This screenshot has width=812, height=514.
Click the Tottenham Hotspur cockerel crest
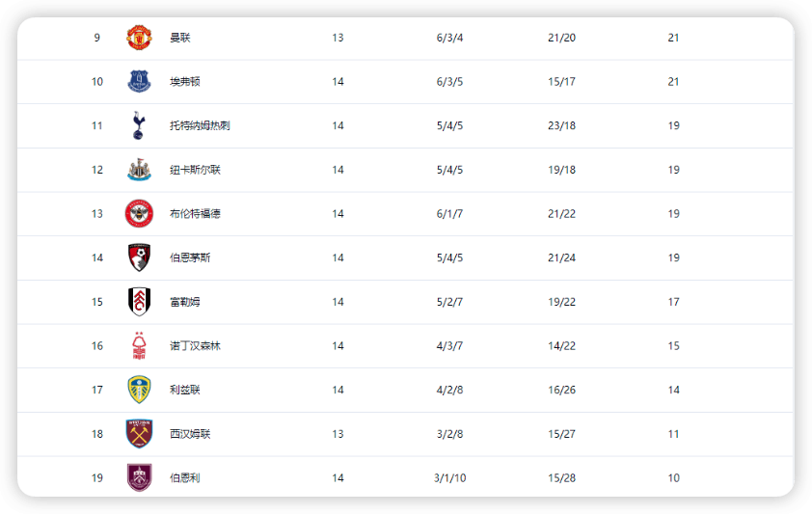click(138, 125)
